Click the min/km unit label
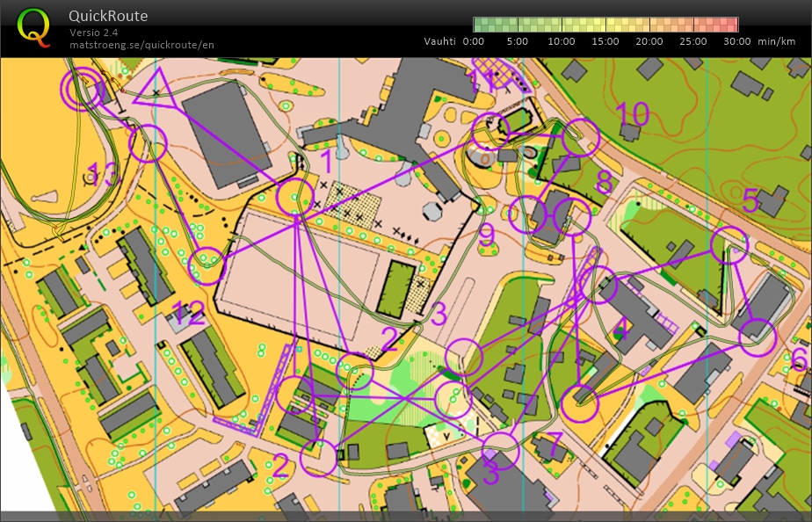The image size is (812, 522). pos(777,41)
